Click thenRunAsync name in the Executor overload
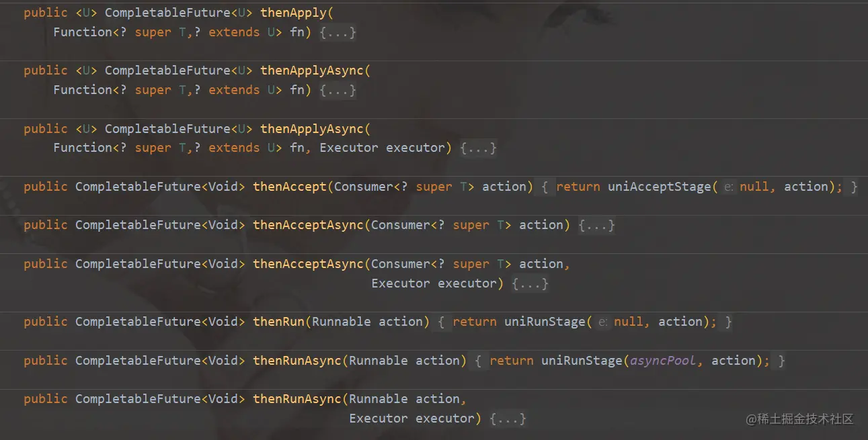The height and width of the screenshot is (440, 868). 297,399
